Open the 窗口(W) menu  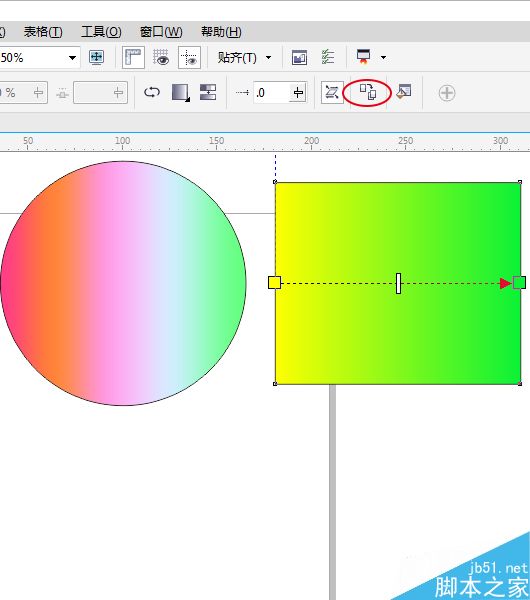(161, 32)
